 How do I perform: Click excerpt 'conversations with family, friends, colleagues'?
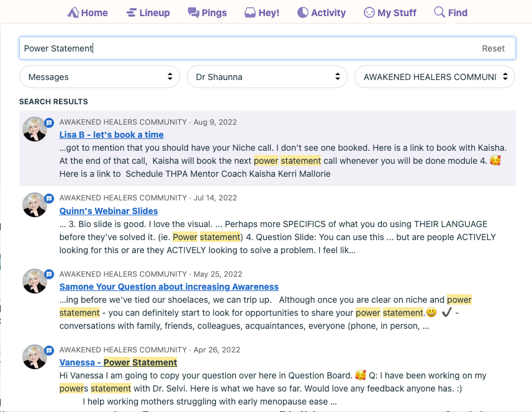pyautogui.click(x=245, y=326)
